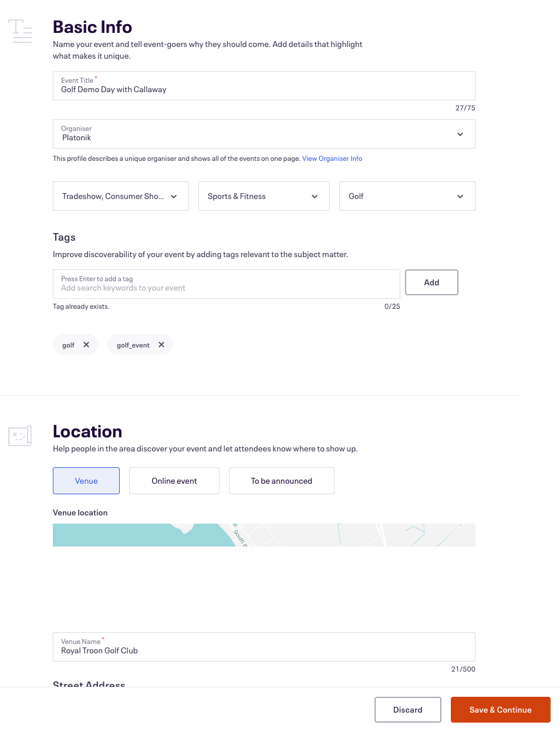Screen dimensions: 560x732
Task: Click the Tradeshow category dropdown arrow
Action: click(x=173, y=196)
